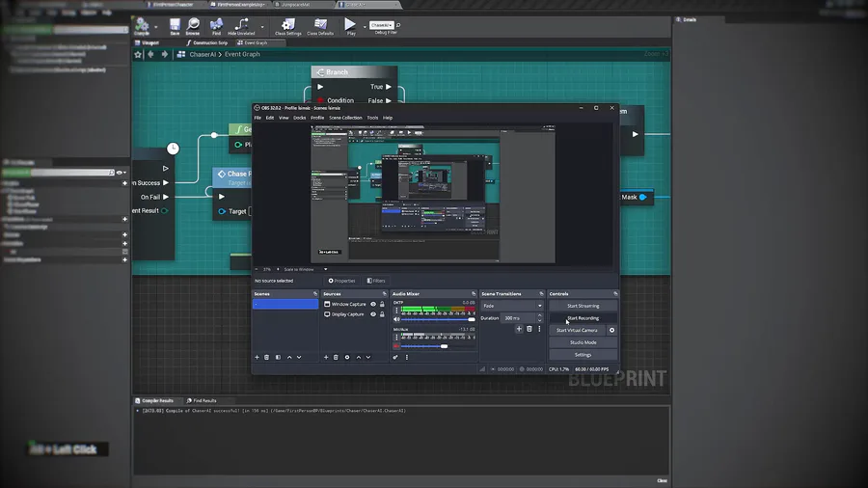Pop out the Sources dock
Image resolution: width=868 pixels, height=488 pixels.
[x=384, y=294]
